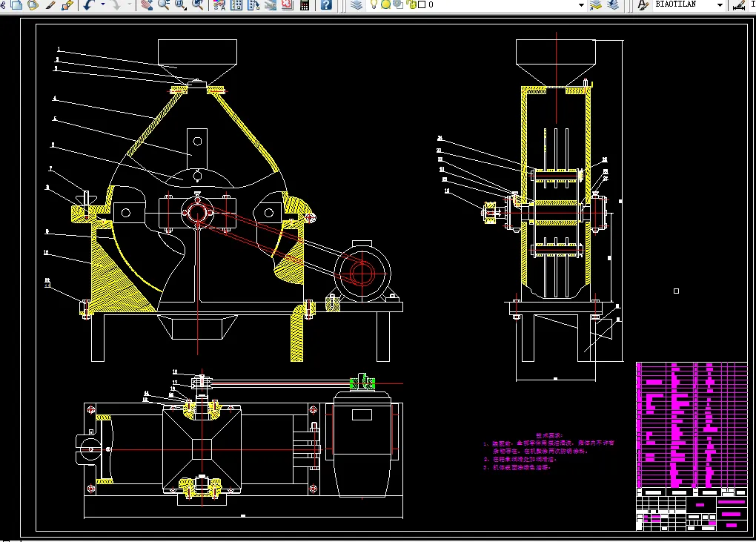Click the Undo arrow button
The image size is (756, 542).
coord(89,5)
